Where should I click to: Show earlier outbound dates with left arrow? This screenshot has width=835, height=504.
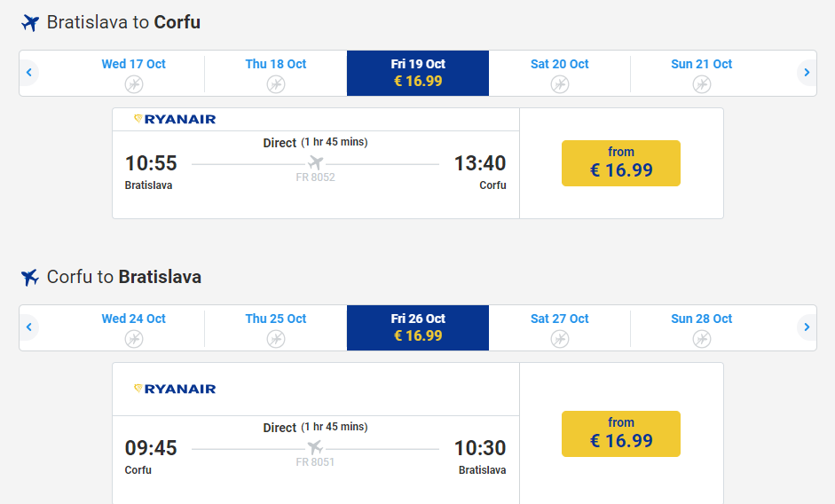[x=29, y=73]
